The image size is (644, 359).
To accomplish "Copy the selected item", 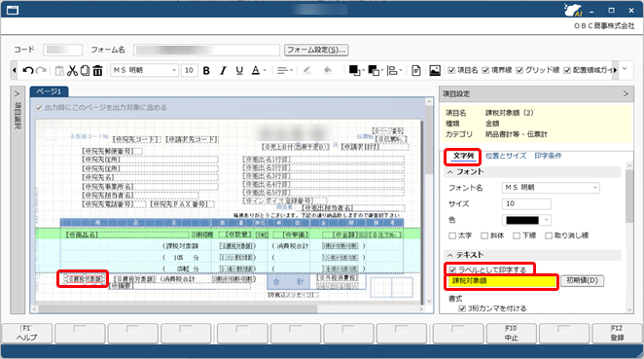I will [85, 71].
